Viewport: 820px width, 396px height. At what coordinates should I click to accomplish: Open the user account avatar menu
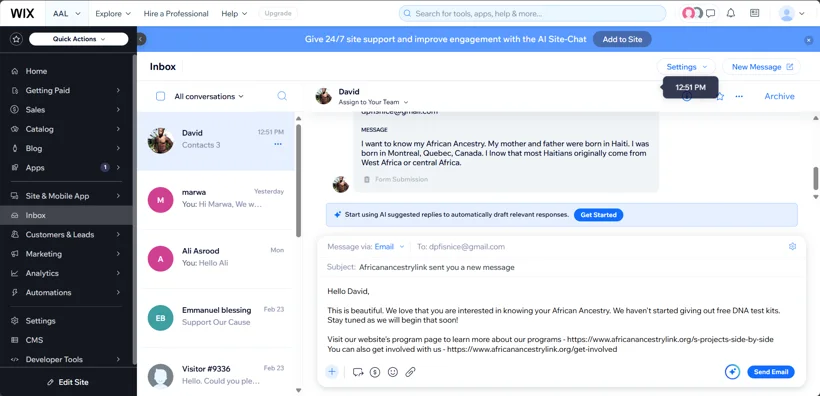(792, 14)
